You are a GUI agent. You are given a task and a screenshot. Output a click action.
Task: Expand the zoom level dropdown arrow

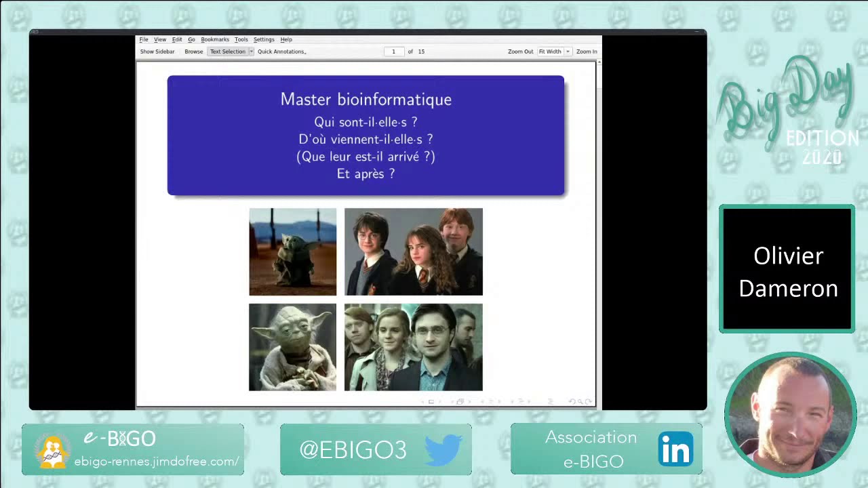(x=568, y=52)
